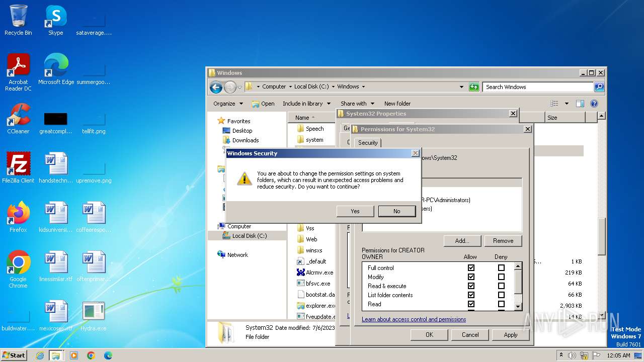This screenshot has height=362, width=644.
Task: Click Open in the Explorer toolbar
Action: [x=263, y=104]
